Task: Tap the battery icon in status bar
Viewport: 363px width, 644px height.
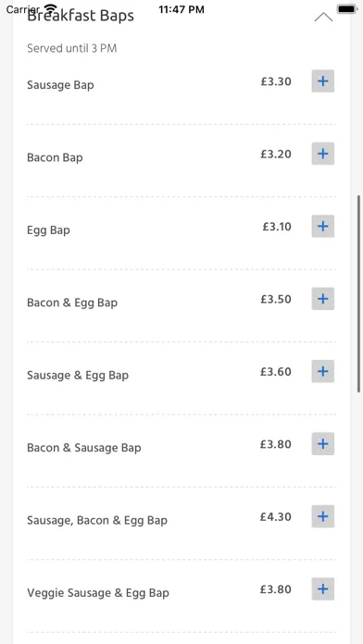Action: click(x=347, y=9)
